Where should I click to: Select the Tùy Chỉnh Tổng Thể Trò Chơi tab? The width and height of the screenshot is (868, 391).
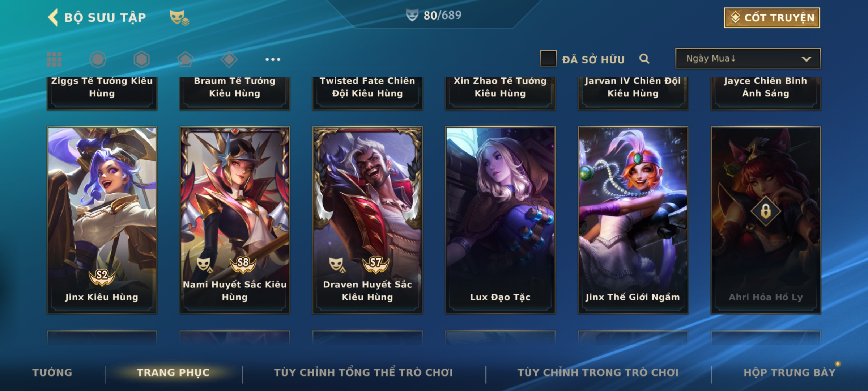click(x=363, y=373)
